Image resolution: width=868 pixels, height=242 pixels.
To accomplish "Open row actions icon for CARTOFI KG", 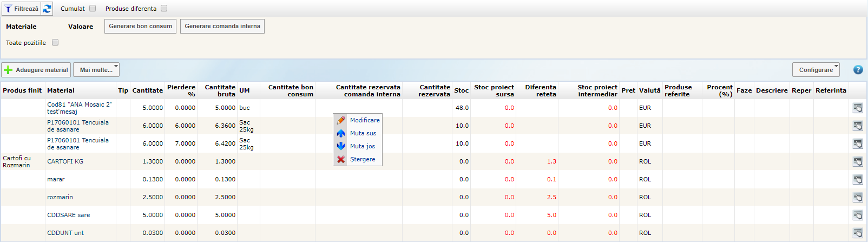I will click(858, 161).
